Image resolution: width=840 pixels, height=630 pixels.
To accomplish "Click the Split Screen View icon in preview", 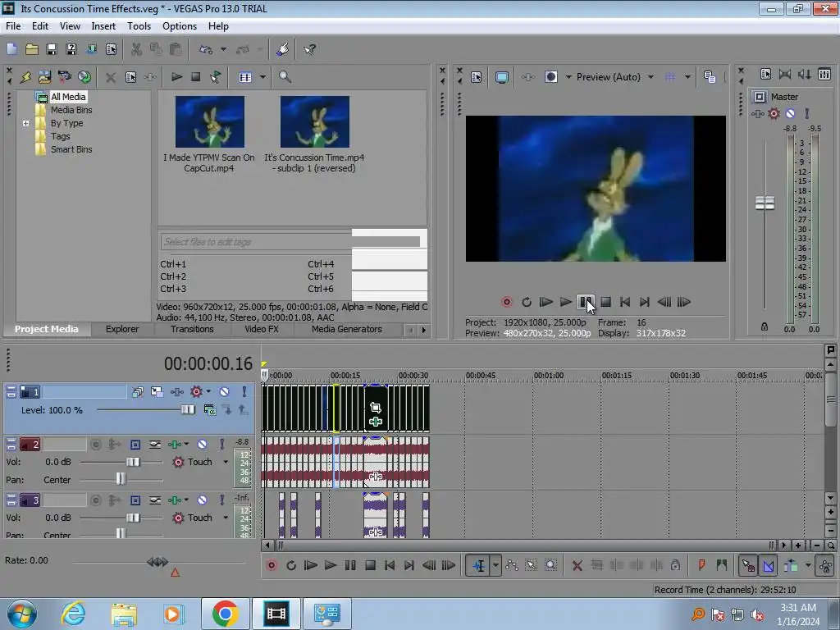I will (550, 77).
